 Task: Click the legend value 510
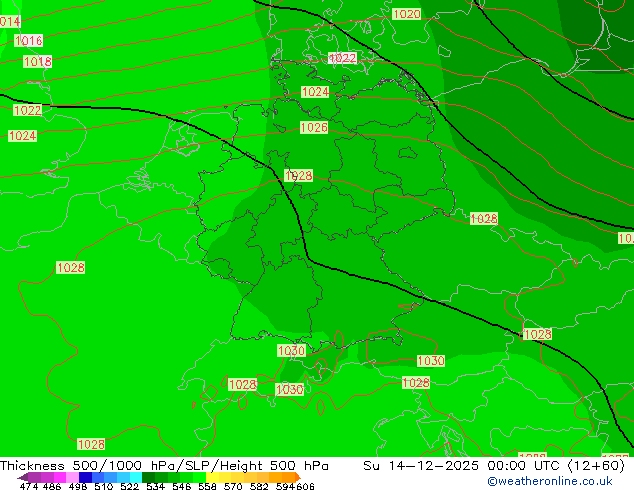104,486
